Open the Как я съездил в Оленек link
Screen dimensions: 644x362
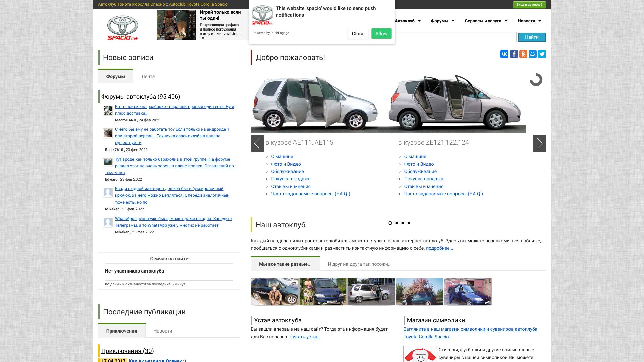point(157,360)
